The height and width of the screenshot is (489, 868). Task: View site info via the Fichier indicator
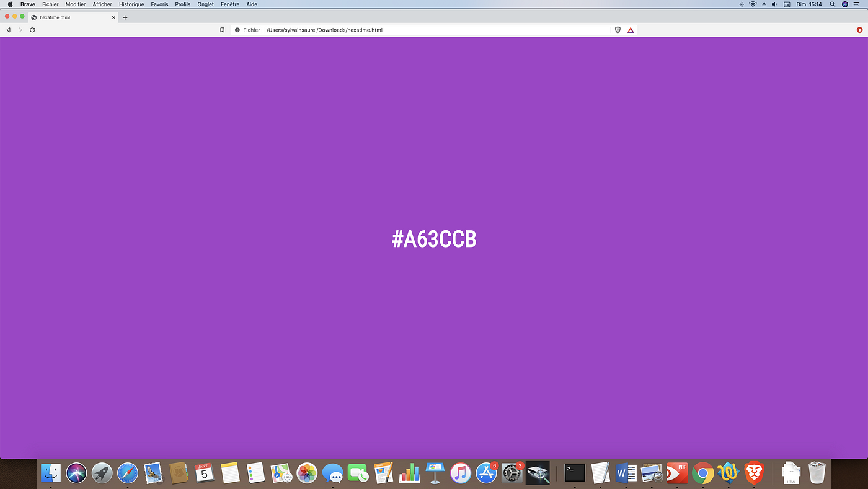click(247, 30)
